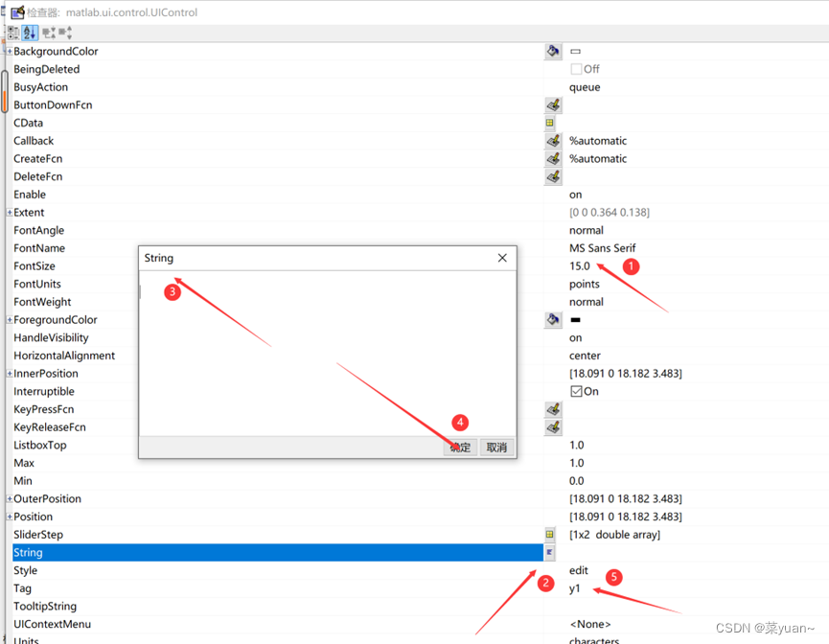Image resolution: width=829 pixels, height=644 pixels.
Task: Click into the String dialog text area
Action: tap(328, 354)
